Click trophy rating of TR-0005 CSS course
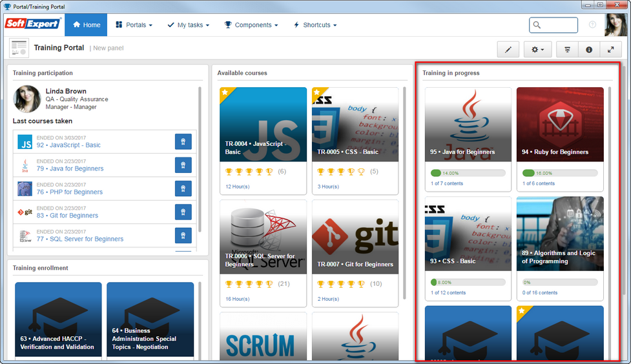This screenshot has height=364, width=631. [341, 172]
